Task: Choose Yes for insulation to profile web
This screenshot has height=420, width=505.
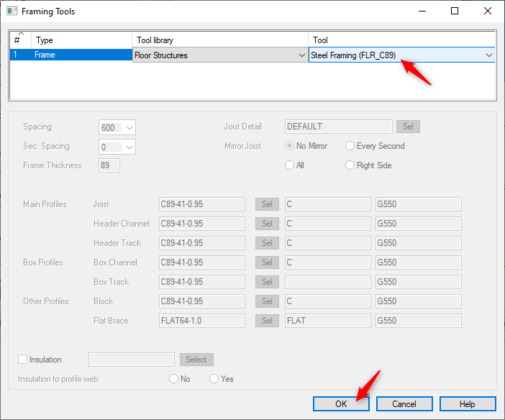Action: (214, 379)
